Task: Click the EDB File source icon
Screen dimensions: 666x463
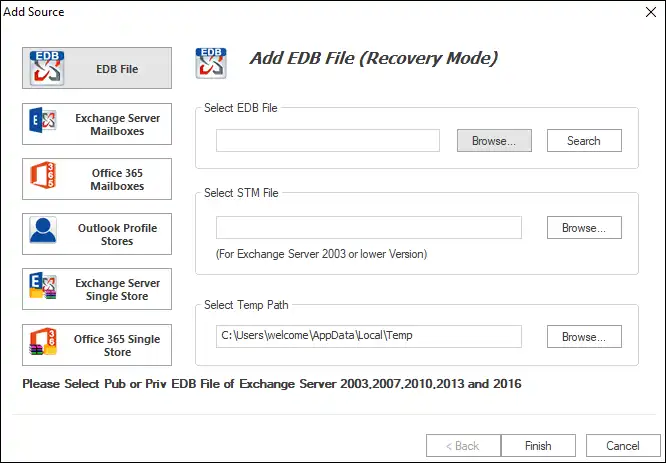Action: [47, 68]
